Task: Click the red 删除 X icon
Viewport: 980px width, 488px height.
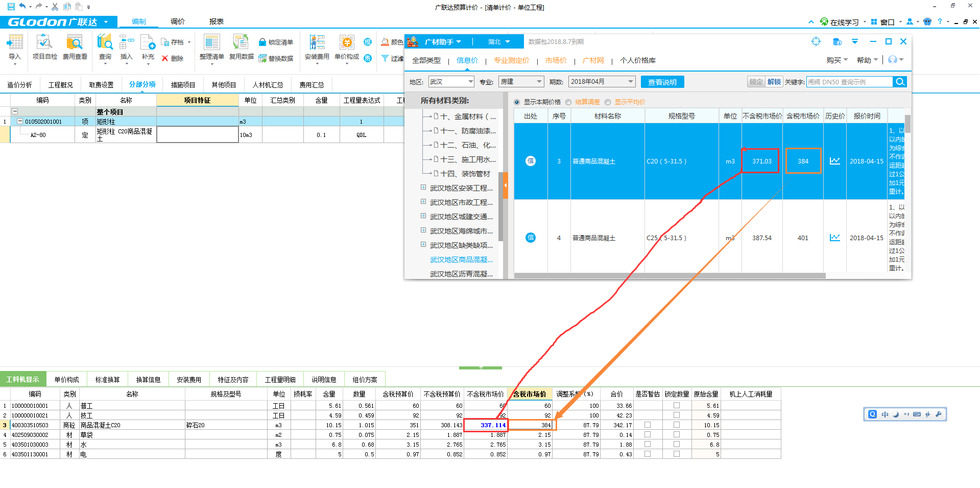Action: 165,59
